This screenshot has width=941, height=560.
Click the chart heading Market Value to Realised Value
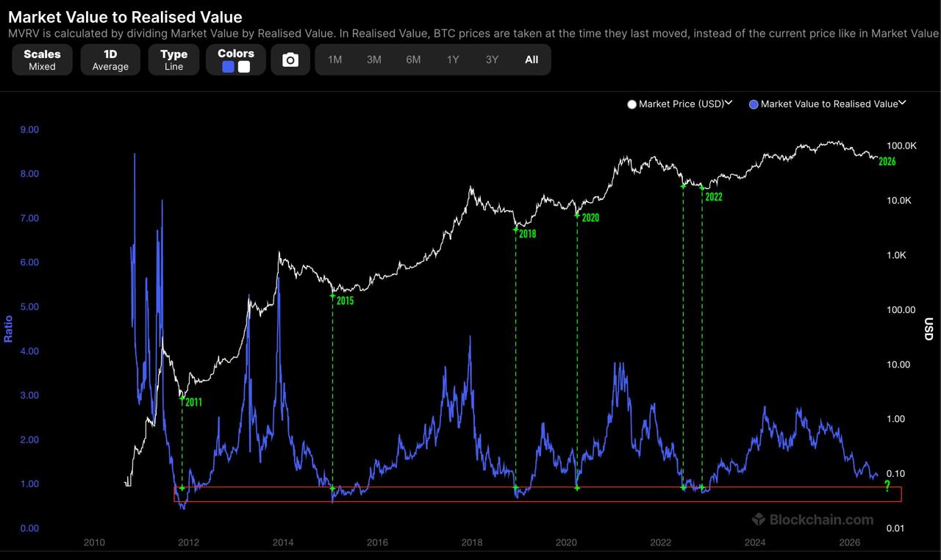(125, 16)
